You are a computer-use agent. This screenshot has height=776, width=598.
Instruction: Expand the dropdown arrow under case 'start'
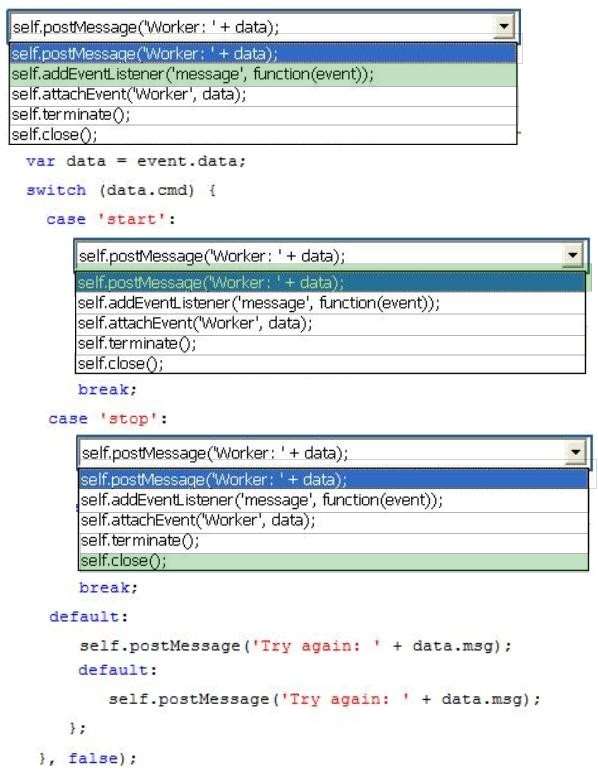[x=573, y=255]
